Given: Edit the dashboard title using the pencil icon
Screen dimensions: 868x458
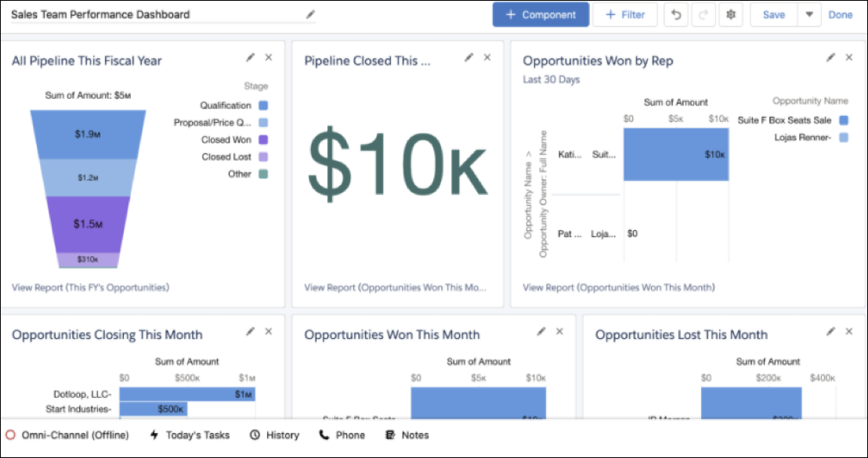Looking at the screenshot, I should coord(310,14).
